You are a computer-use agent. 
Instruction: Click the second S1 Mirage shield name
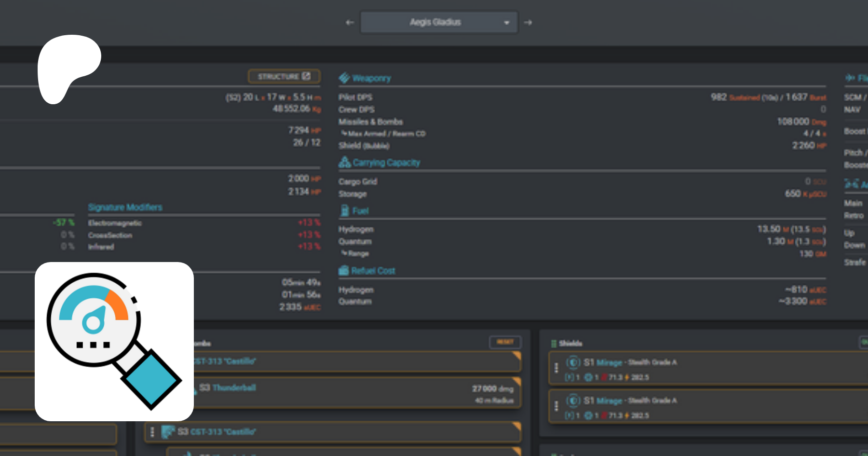click(609, 401)
